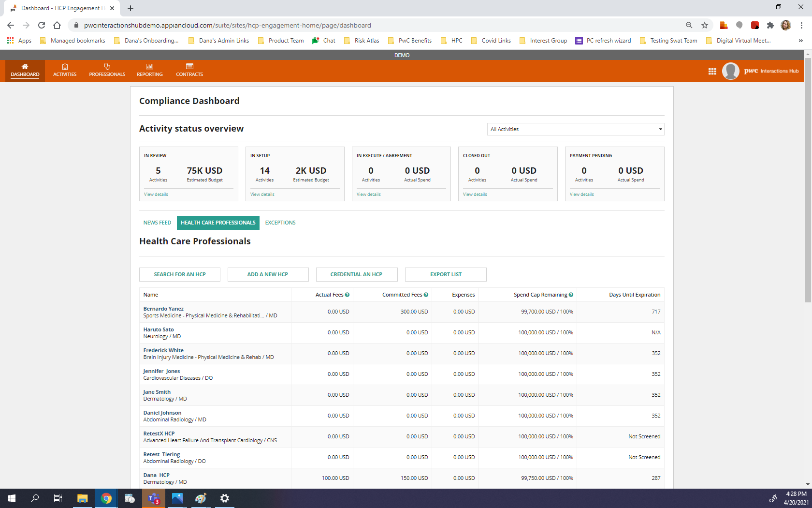View details for In Review activities

[156, 194]
